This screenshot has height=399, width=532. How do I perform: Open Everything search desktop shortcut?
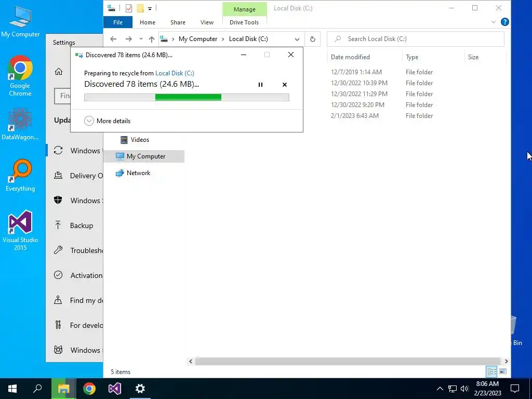click(x=20, y=176)
